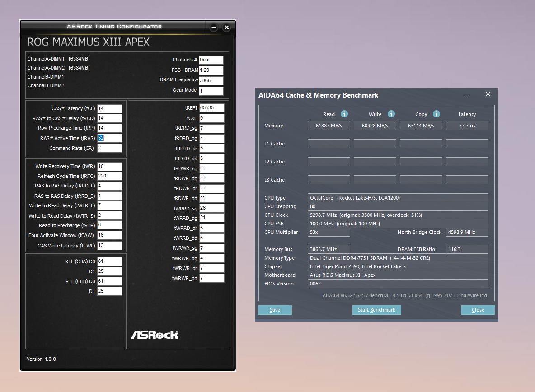Select the tRDRD_sg value field
The height and width of the screenshot is (392, 535).
pos(212,129)
